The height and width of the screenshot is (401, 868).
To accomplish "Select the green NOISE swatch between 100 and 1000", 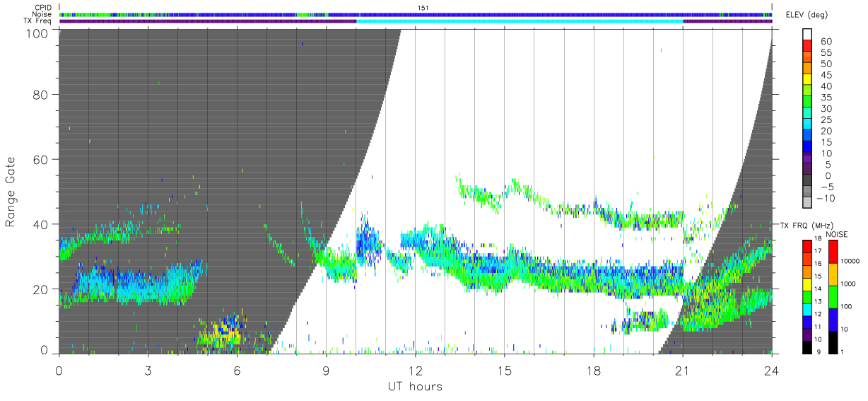I will 832,296.
